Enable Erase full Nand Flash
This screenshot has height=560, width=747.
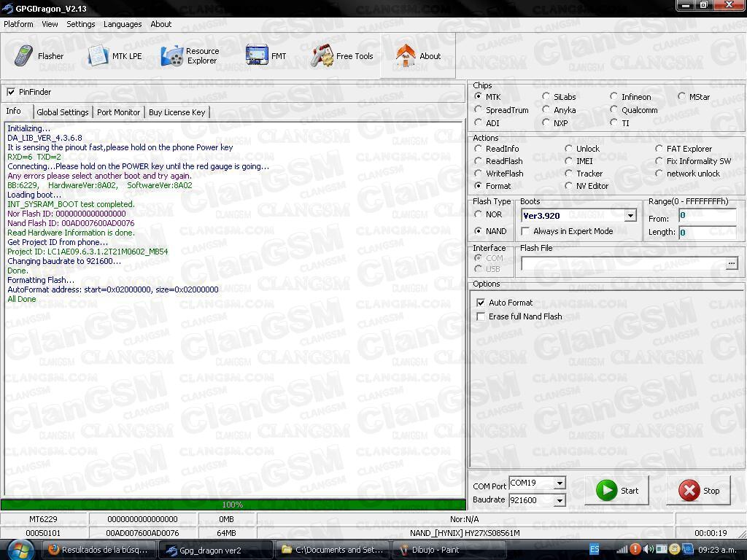tap(481, 316)
